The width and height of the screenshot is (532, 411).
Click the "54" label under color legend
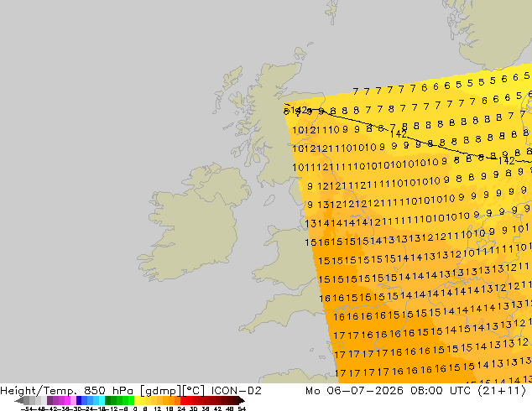coord(241,408)
